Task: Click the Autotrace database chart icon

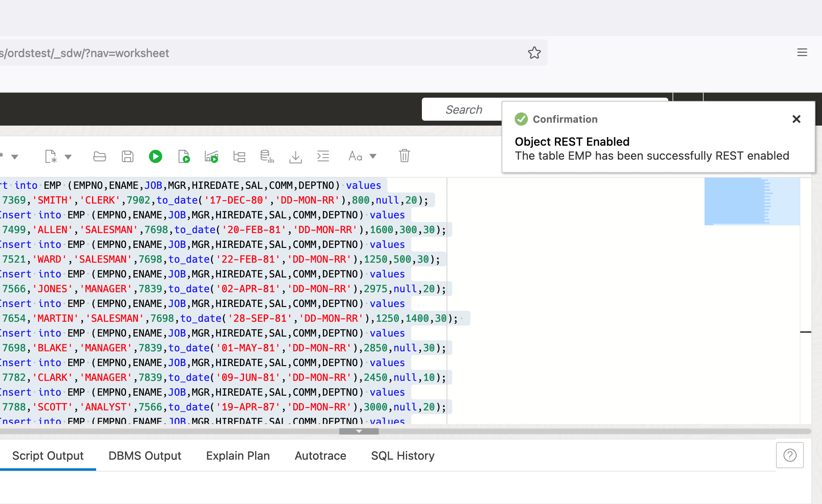Action: coord(267,156)
